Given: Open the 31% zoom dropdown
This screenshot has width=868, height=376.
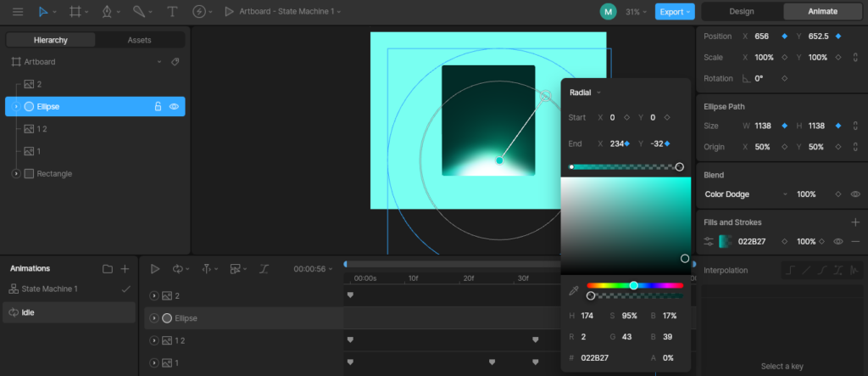Looking at the screenshot, I should coord(636,12).
